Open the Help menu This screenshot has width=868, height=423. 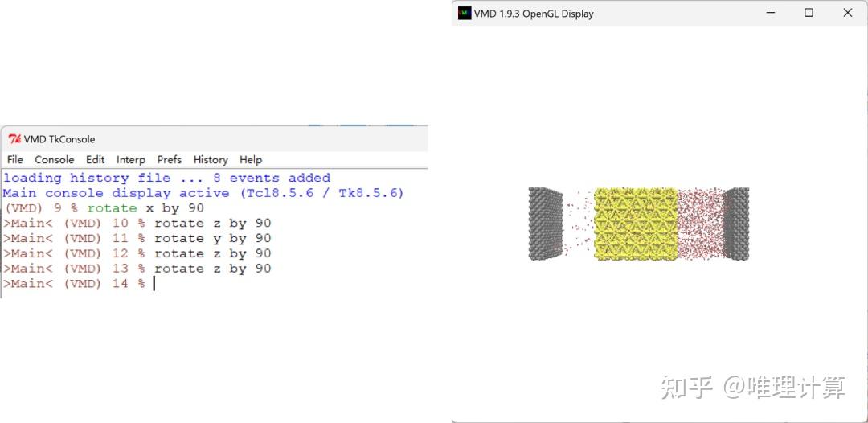point(251,159)
